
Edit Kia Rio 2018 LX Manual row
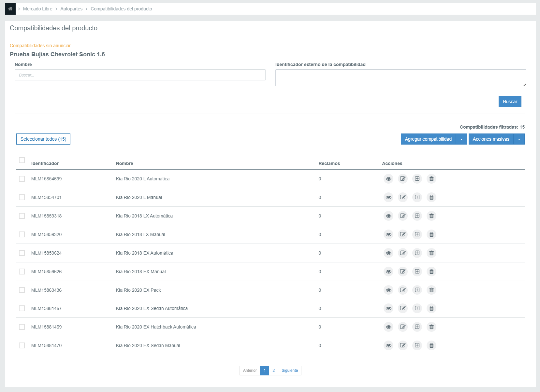[x=403, y=234]
